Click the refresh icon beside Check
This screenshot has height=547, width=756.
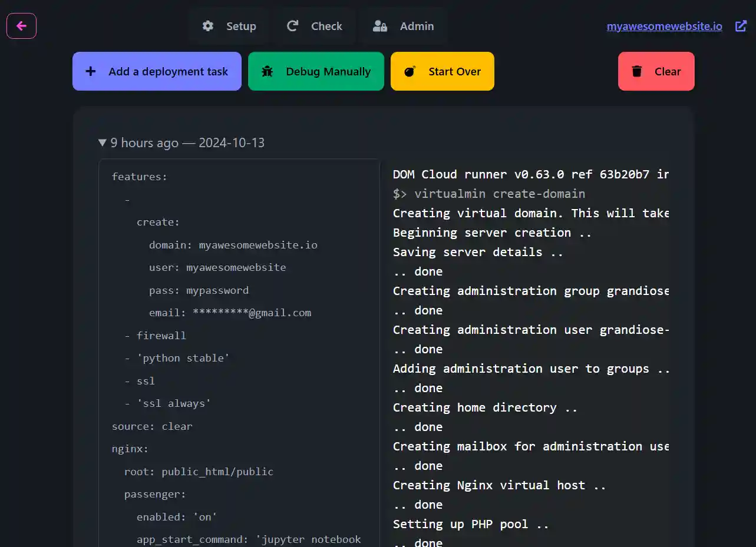coord(292,26)
